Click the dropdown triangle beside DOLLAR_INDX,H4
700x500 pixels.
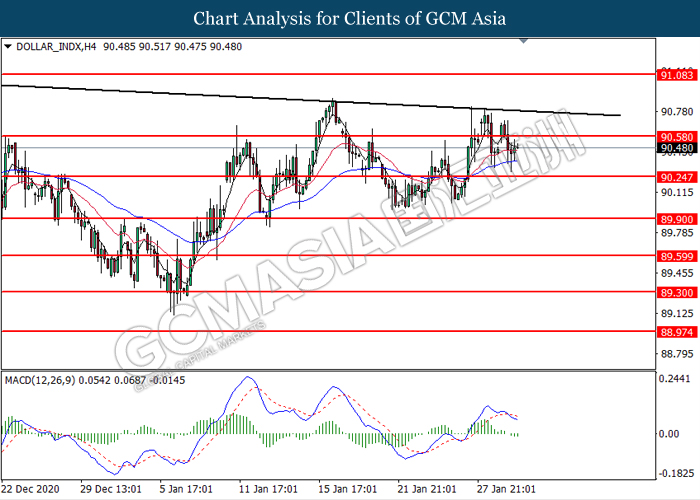(8, 46)
